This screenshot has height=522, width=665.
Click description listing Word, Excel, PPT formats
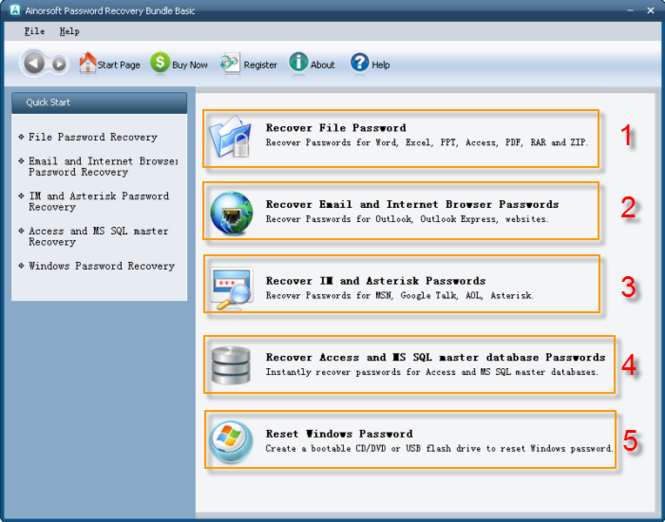coord(427,142)
